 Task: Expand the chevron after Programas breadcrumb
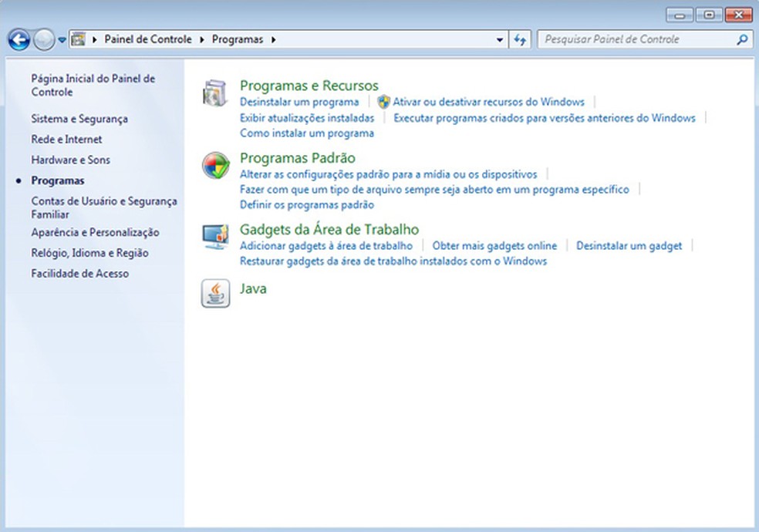tap(274, 39)
